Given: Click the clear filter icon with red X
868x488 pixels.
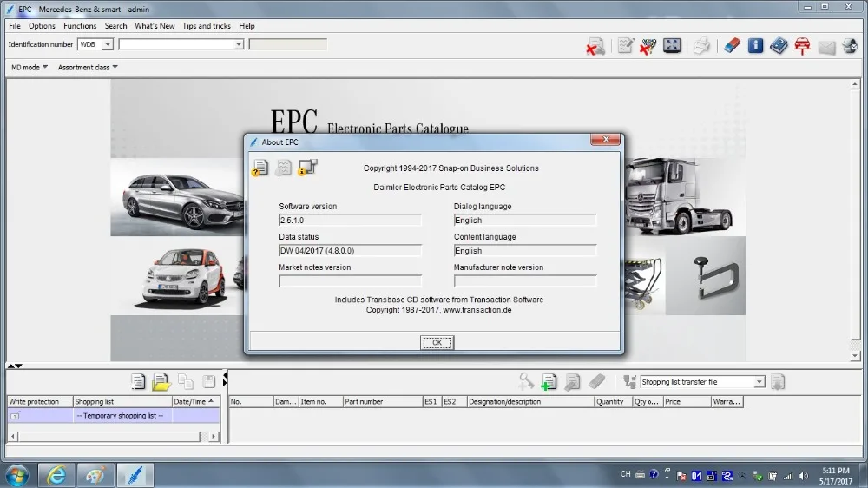Looking at the screenshot, I should (648, 46).
